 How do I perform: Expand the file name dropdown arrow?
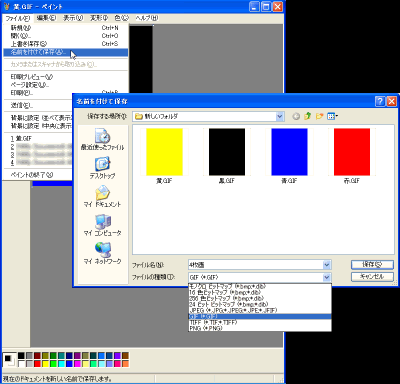point(327,265)
